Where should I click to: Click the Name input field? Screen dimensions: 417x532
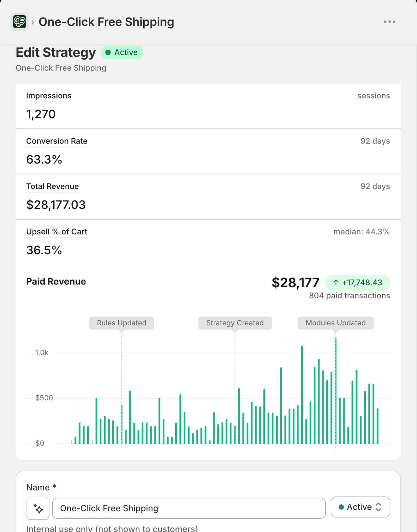pos(189,508)
